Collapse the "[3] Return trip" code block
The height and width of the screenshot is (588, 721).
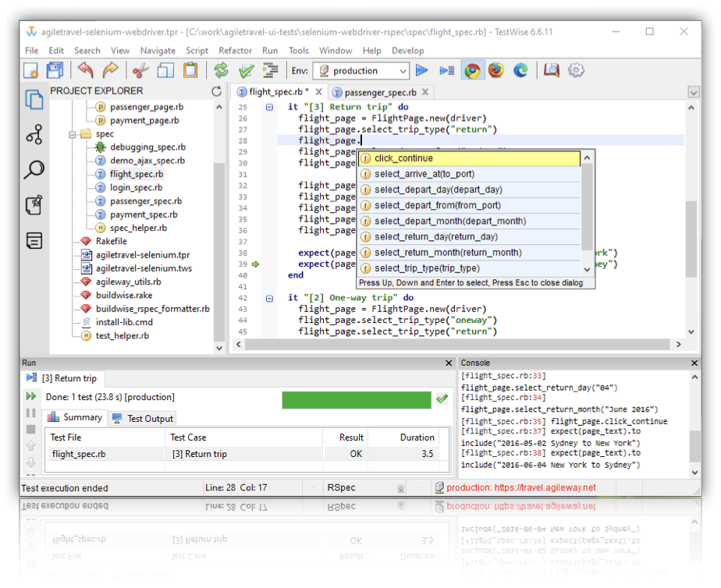pyautogui.click(x=269, y=108)
